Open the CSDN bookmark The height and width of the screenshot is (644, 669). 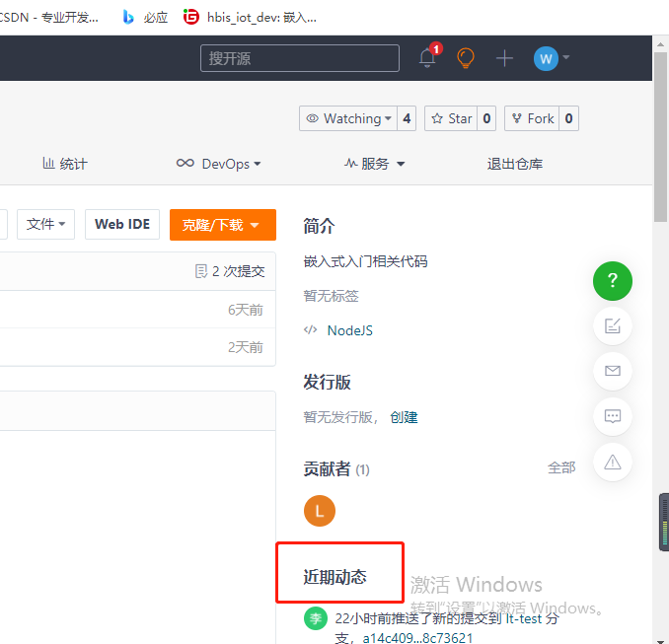[x=48, y=18]
